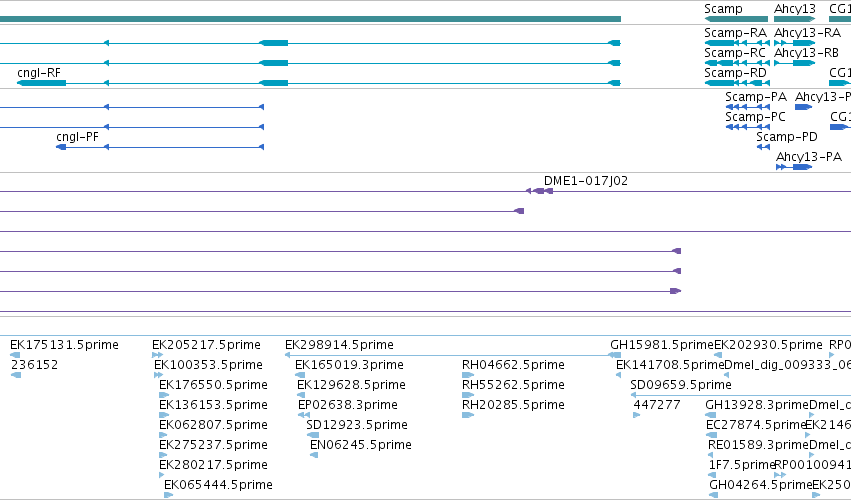Select the EK062807.5prime EST label
851x500 pixels.
pyautogui.click(x=213, y=425)
